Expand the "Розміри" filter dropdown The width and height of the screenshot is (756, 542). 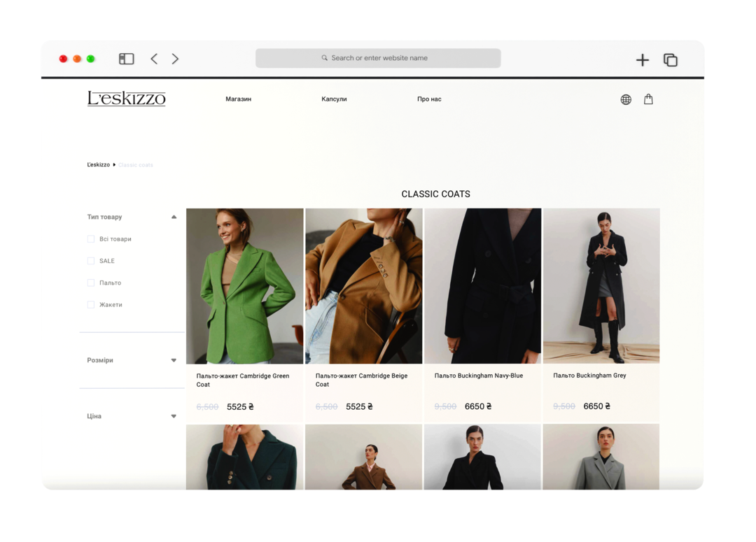click(174, 360)
